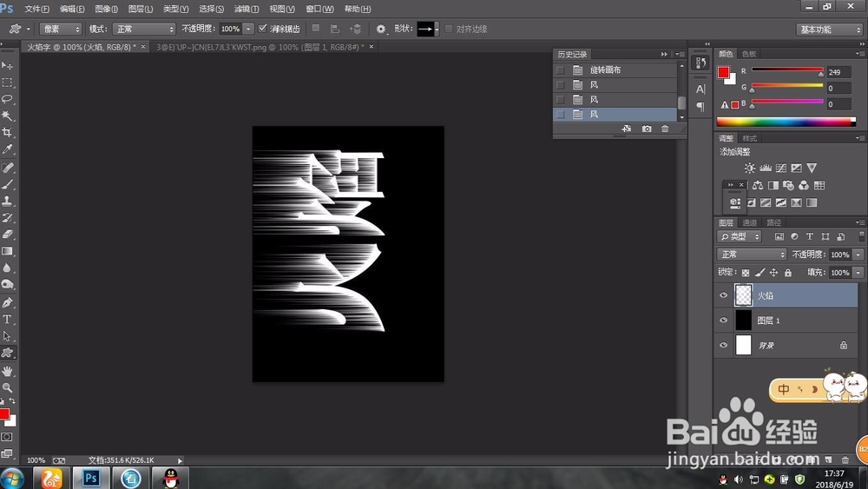Image resolution: width=868 pixels, height=489 pixels.
Task: Select the Magic Wand tool
Action: click(x=7, y=116)
